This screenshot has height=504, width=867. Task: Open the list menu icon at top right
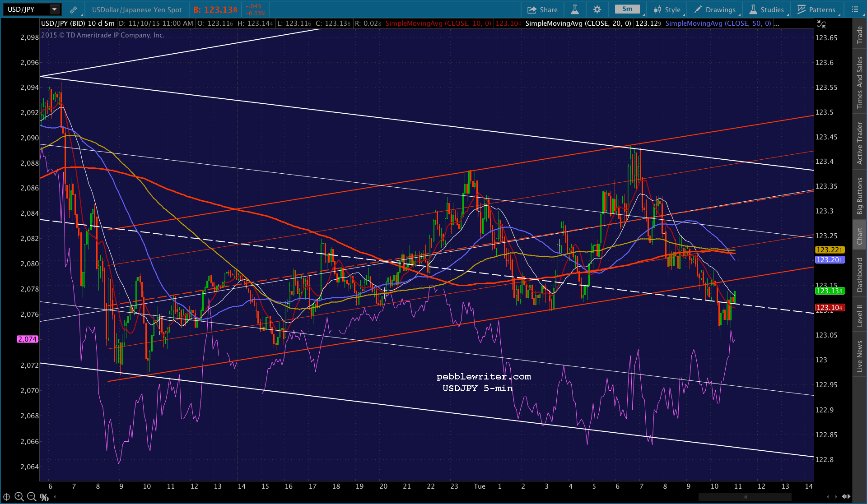[855, 9]
